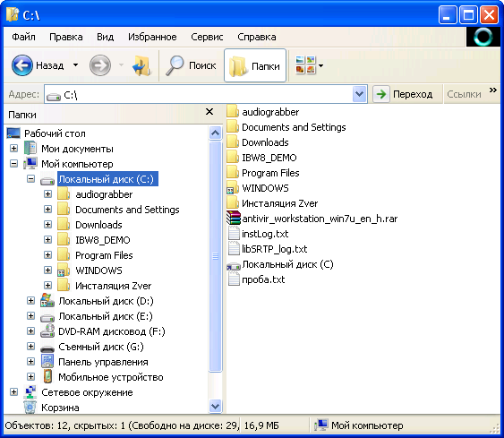Click DVD-RAM дисковод (F:) drive icon

pyautogui.click(x=47, y=331)
